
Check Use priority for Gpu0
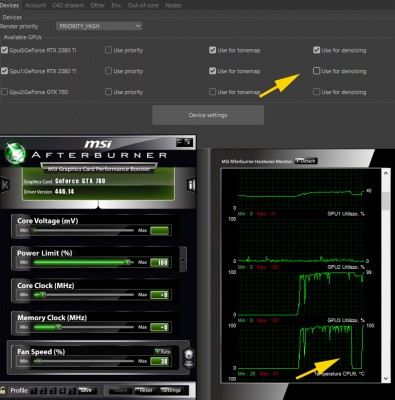click(108, 50)
